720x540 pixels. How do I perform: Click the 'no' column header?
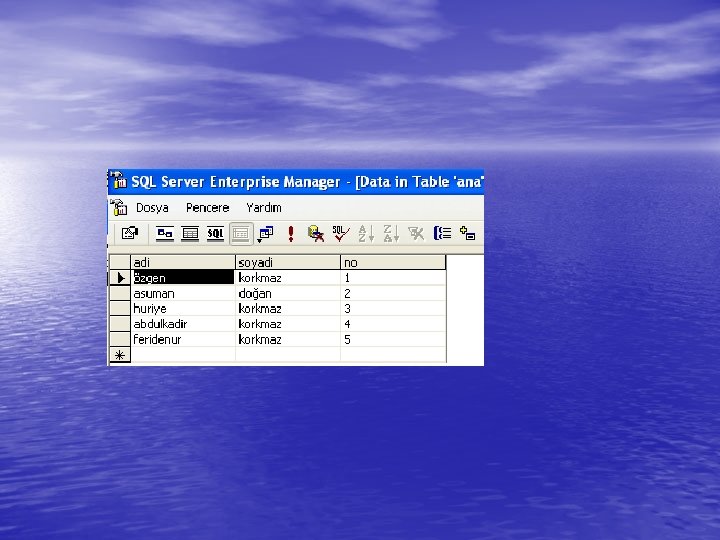(393, 262)
